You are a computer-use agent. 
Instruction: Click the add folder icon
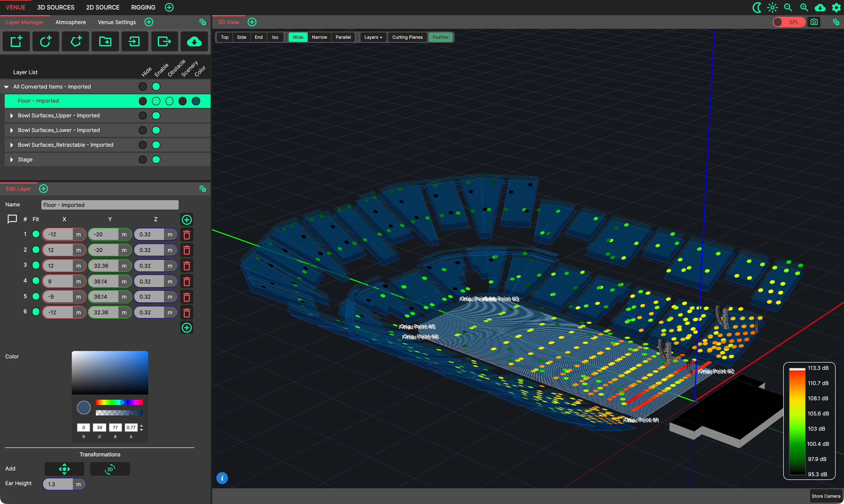click(x=105, y=41)
